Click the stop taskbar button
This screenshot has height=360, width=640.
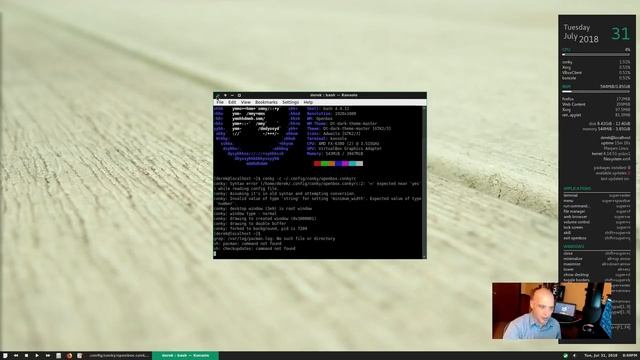(x=27, y=356)
